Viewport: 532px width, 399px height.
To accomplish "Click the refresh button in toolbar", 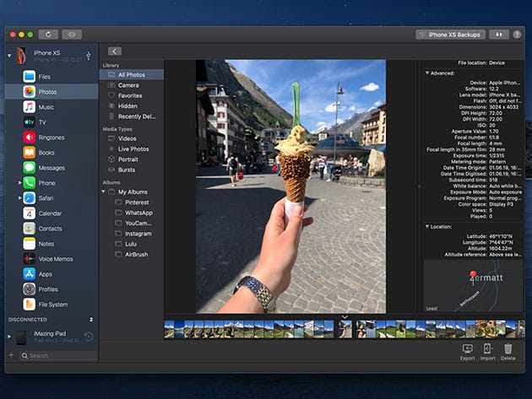I will (x=47, y=35).
